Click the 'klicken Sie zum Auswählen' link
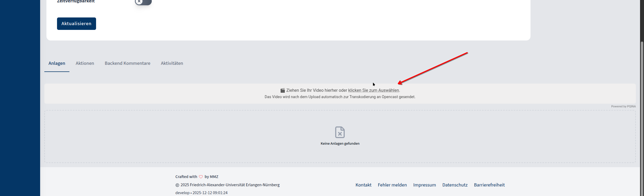The width and height of the screenshot is (644, 196). click(373, 90)
